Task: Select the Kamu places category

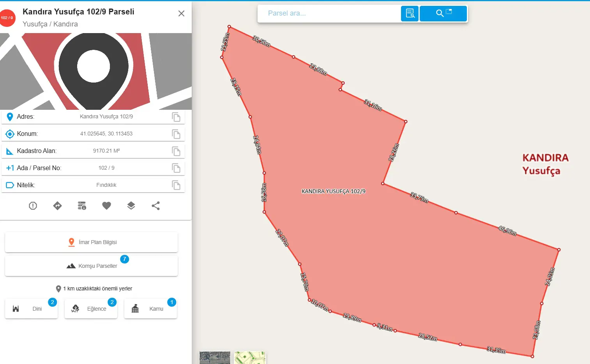Action: pyautogui.click(x=150, y=309)
